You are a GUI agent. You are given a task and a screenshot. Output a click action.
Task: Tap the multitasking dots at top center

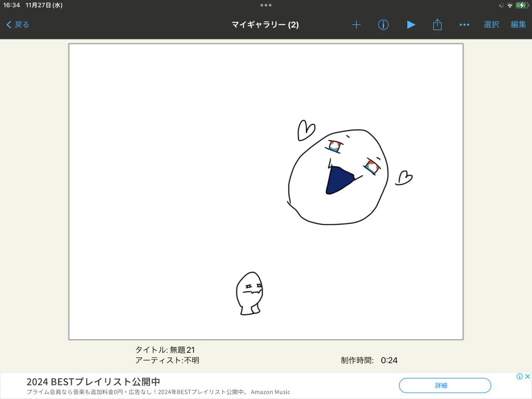[266, 5]
